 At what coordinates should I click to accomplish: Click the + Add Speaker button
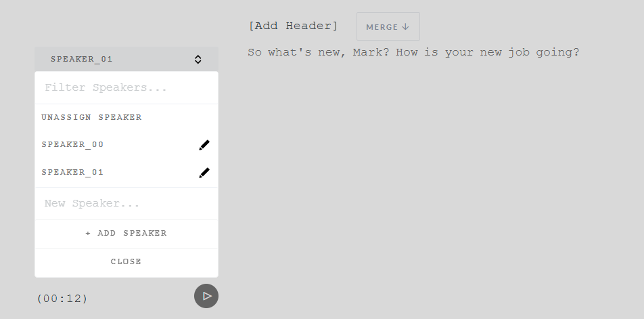coord(127,234)
